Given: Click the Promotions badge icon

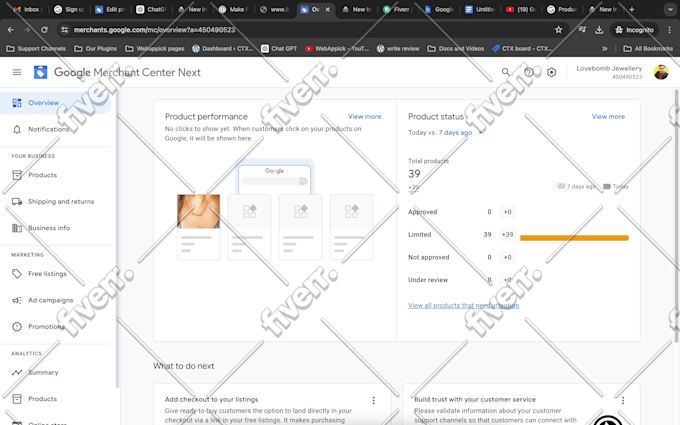Looking at the screenshot, I should (17, 327).
